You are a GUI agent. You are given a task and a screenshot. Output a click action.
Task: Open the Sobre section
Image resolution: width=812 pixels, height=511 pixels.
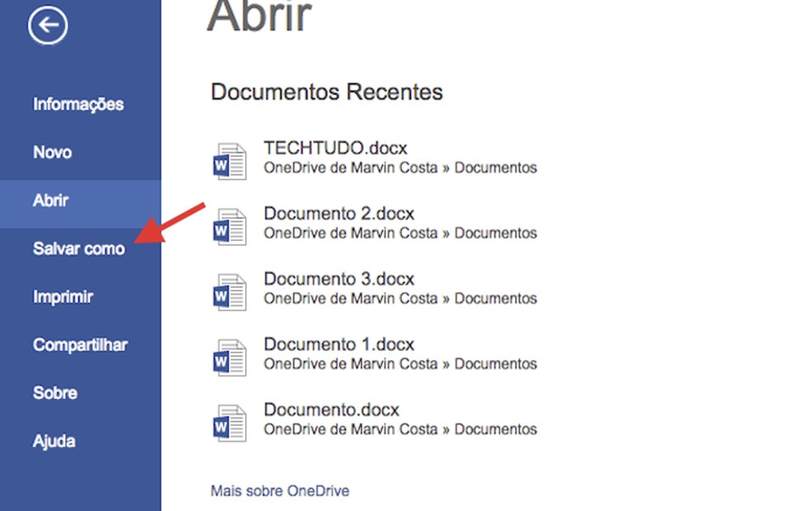(x=54, y=393)
